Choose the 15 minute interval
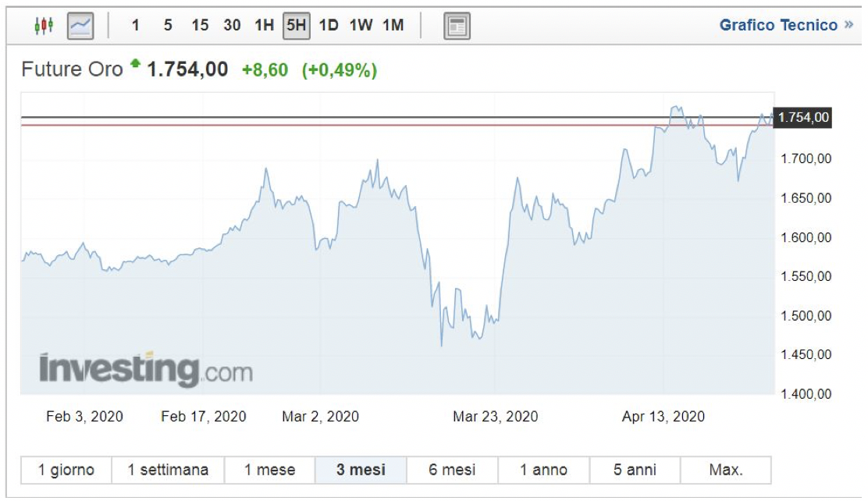Image resolution: width=868 pixels, height=501 pixels. pyautogui.click(x=200, y=25)
